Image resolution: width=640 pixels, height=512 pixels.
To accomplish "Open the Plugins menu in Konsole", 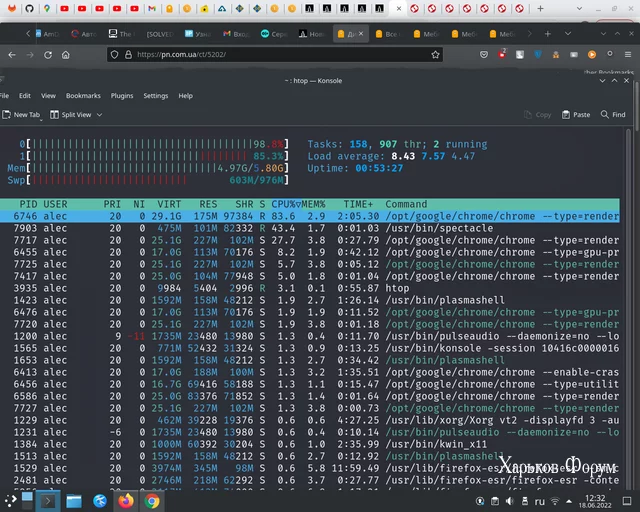I will tap(122, 96).
